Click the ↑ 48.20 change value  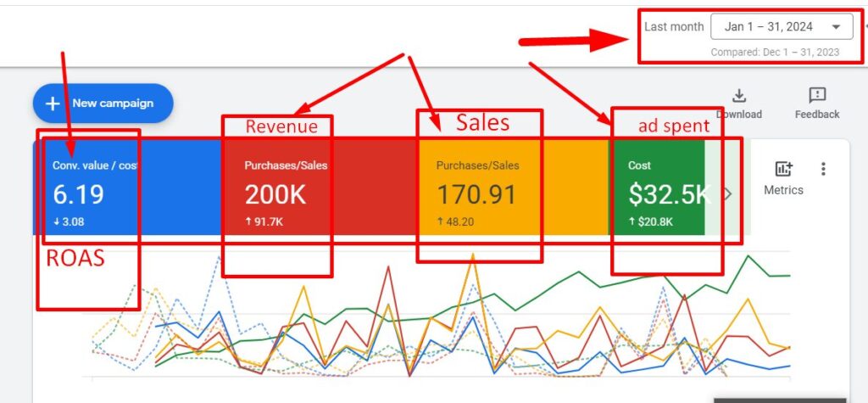(455, 221)
